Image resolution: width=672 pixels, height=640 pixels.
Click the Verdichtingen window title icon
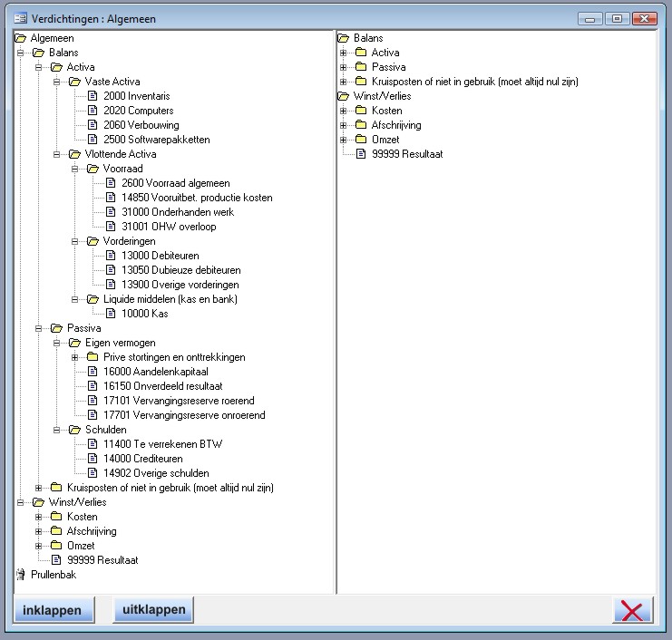pyautogui.click(x=20, y=18)
